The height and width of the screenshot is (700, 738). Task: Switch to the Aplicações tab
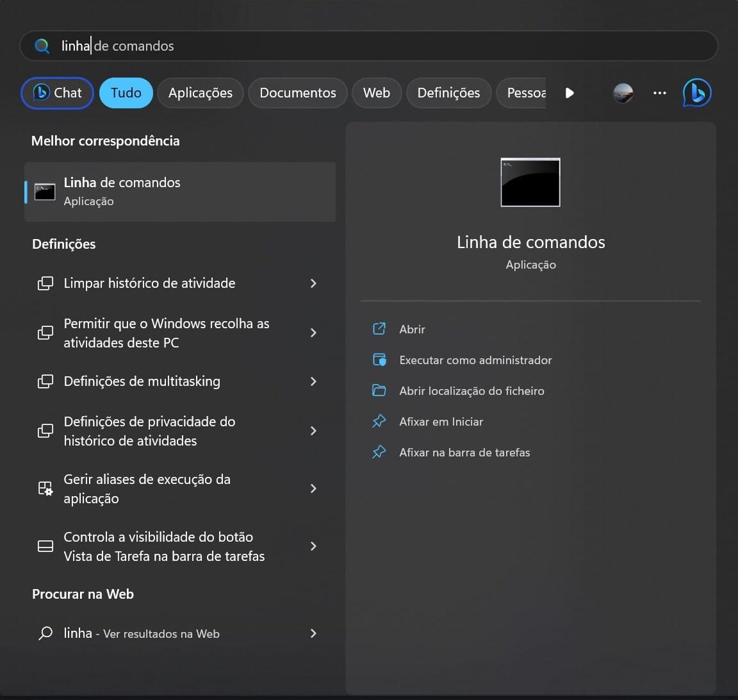point(200,93)
